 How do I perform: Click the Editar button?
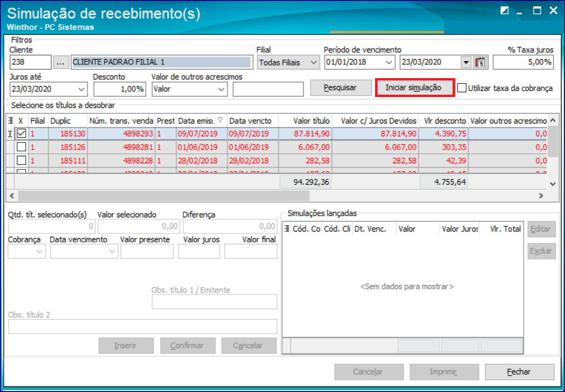tap(542, 229)
